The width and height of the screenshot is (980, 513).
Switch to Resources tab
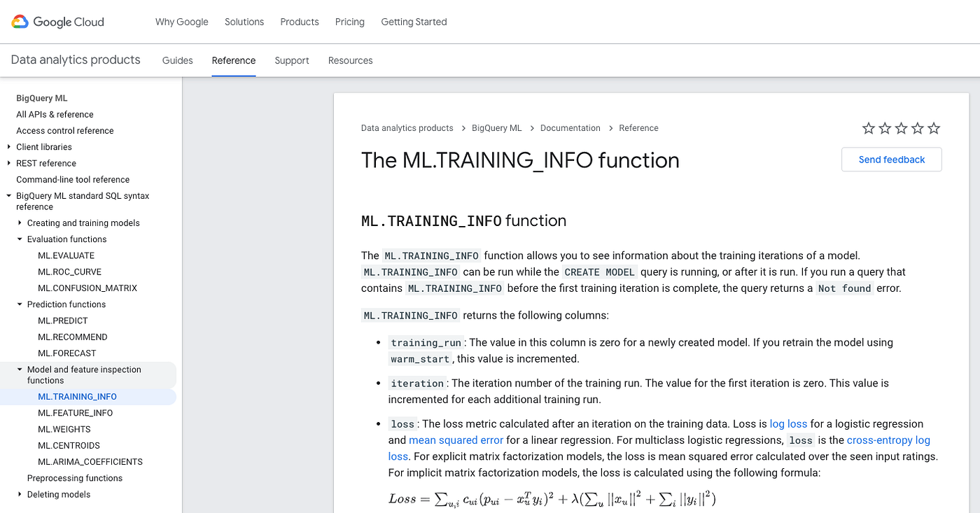pos(351,60)
